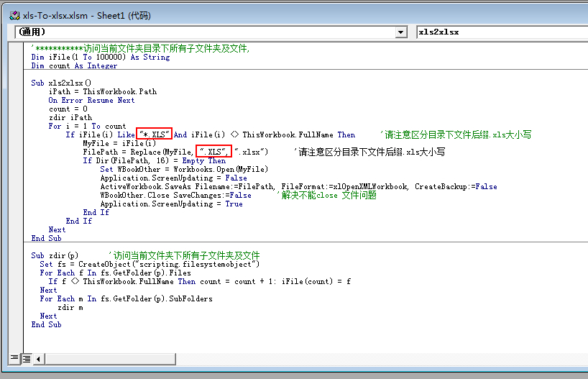Screen dimensions: 588x379
Task: Open the object dropdown showing (通用)
Action: 400,32
